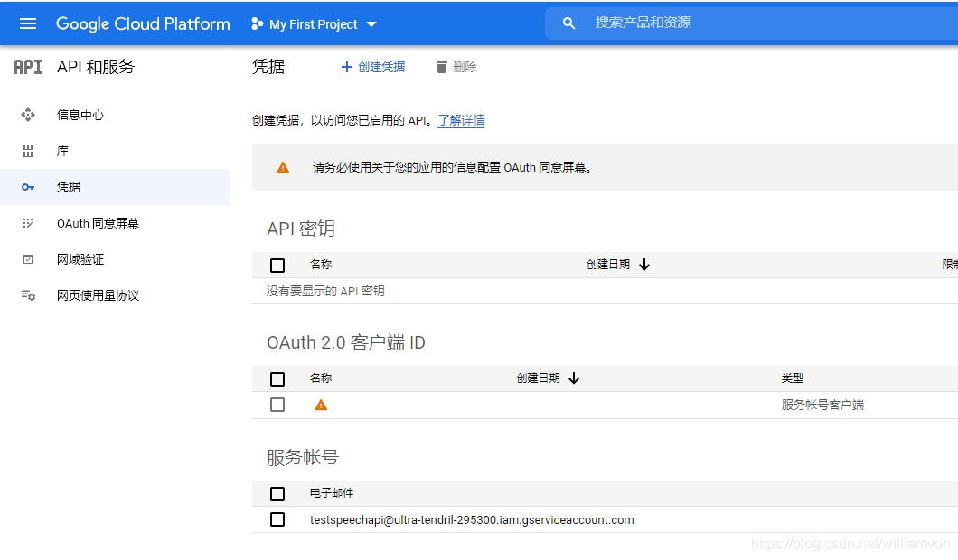
Task: Click the trash can icon
Action: click(441, 67)
